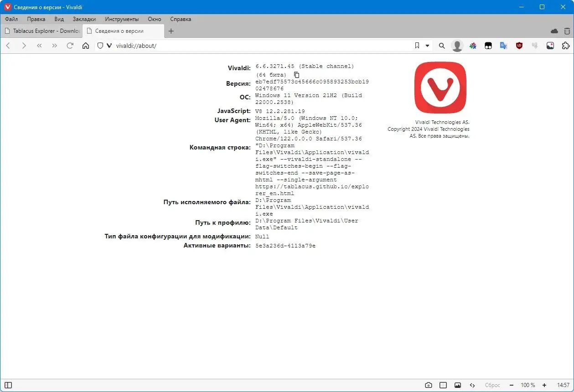Toggle the side panel visibility

coord(8,385)
